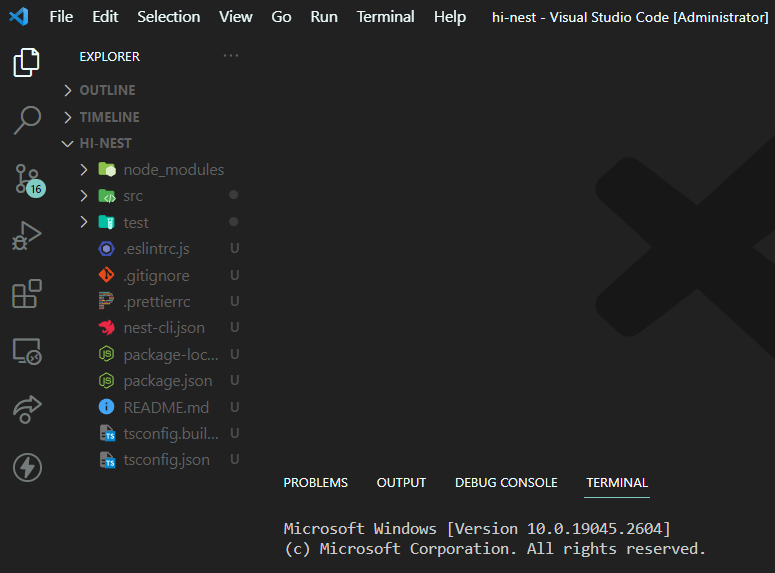Expand the TIMELINE section
The image size is (775, 573).
[68, 117]
